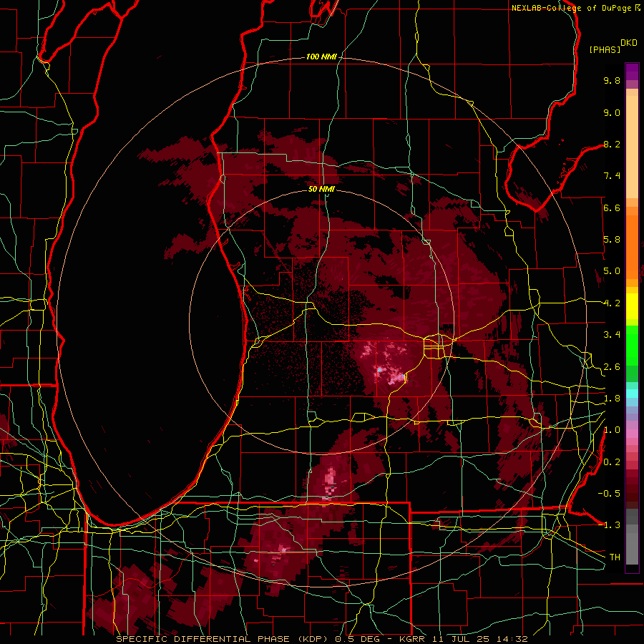Screen dimensions: 644x644
Task: Click the Specific Differential Phase KGRR caption
Action: [x=321, y=639]
